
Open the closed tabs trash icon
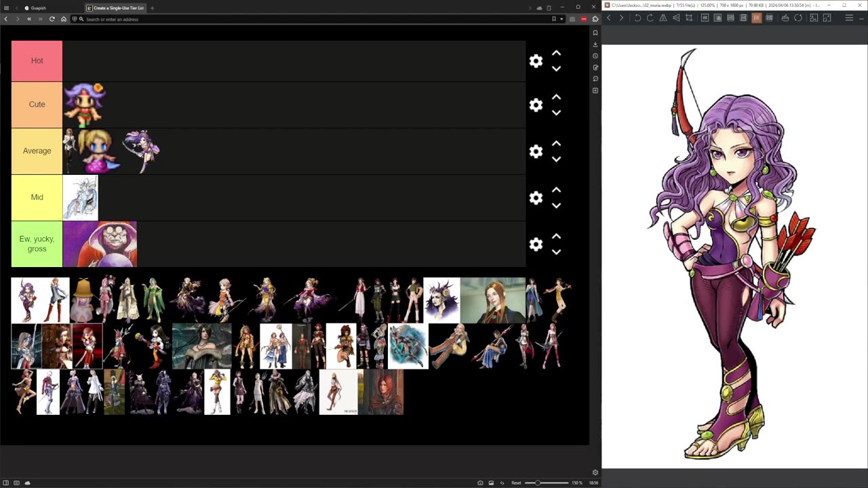click(x=549, y=8)
